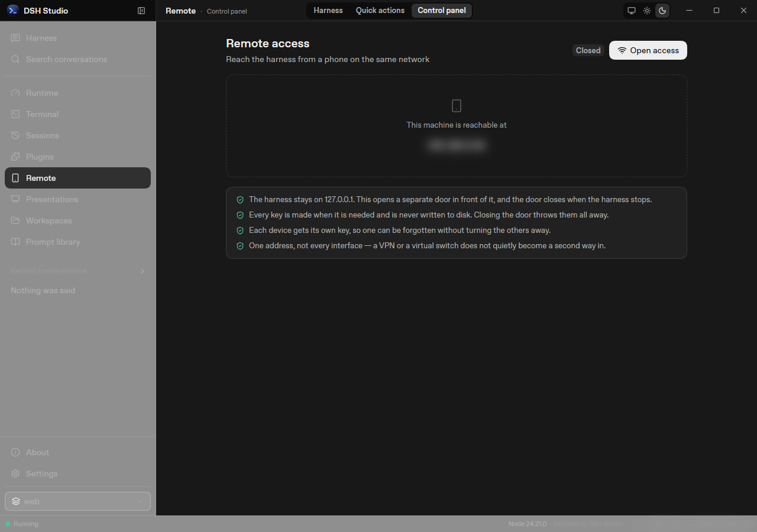Open the About page

(77, 452)
